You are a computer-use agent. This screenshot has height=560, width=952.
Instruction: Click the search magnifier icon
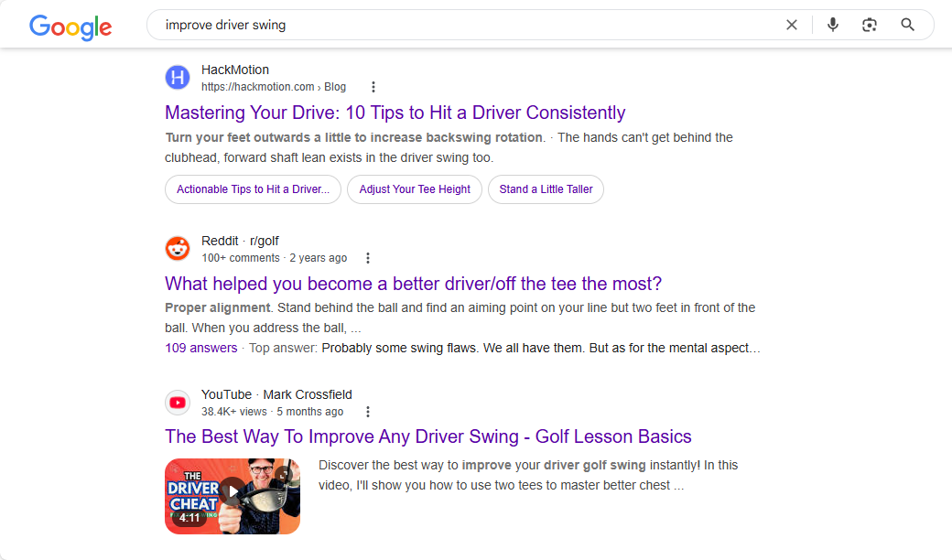(x=907, y=25)
